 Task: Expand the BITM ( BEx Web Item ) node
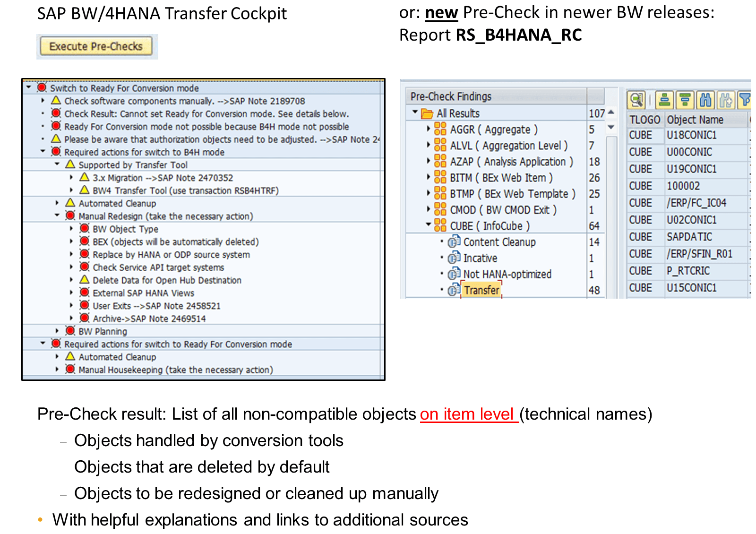[429, 177]
